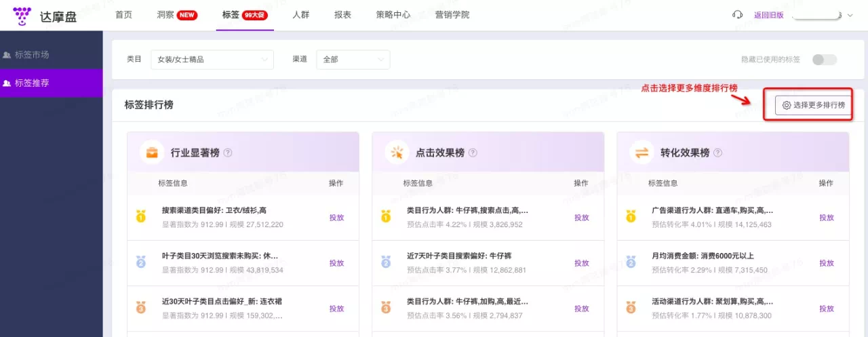The height and width of the screenshot is (337, 868).
Task: Click the 选择更多排行榜 button
Action: (x=813, y=105)
